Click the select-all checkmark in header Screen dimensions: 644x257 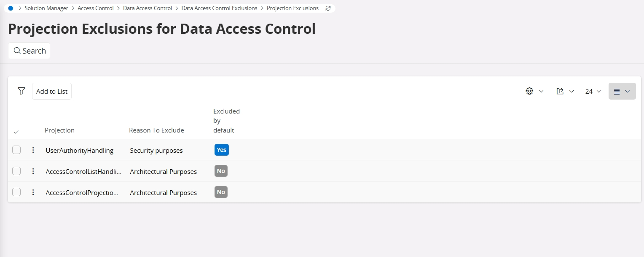[x=16, y=132]
